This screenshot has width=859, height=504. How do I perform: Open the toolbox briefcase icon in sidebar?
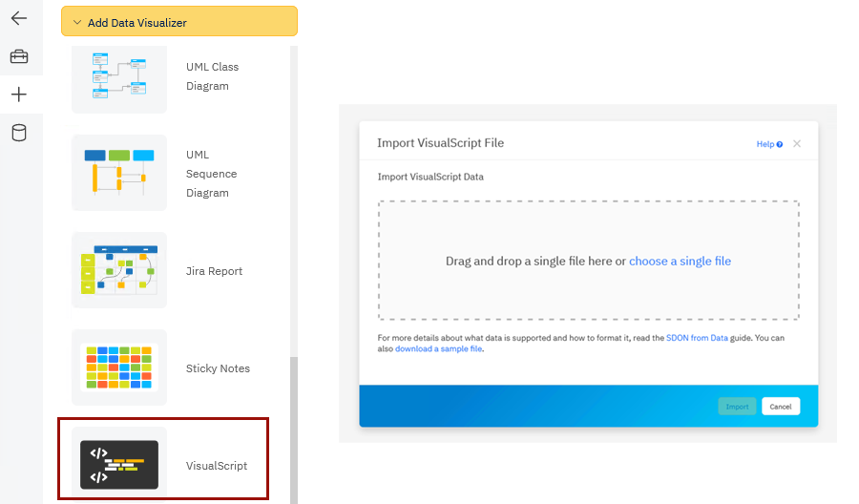(x=19, y=56)
